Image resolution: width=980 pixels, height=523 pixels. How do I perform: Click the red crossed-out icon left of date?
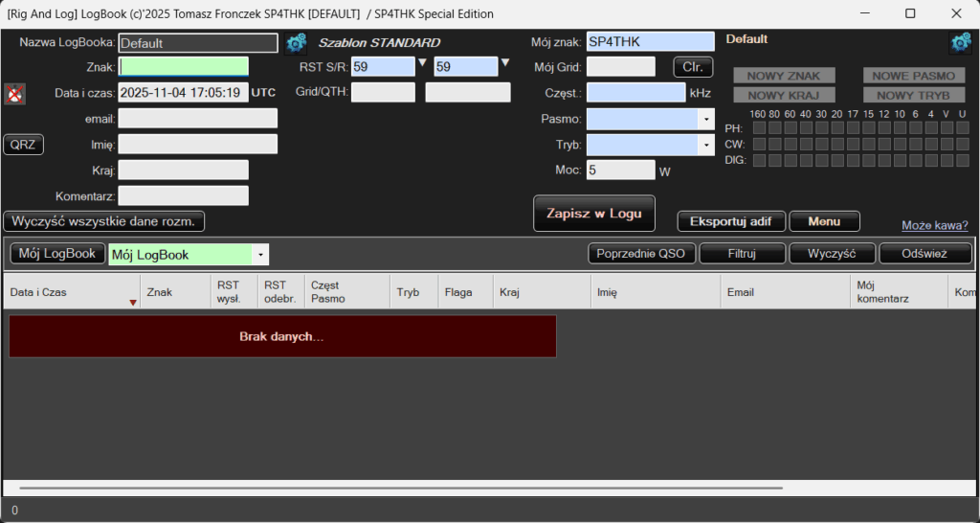coord(14,94)
